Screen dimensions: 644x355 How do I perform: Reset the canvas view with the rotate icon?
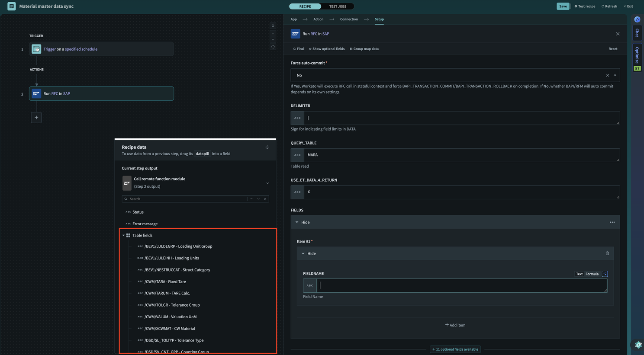pos(273,26)
